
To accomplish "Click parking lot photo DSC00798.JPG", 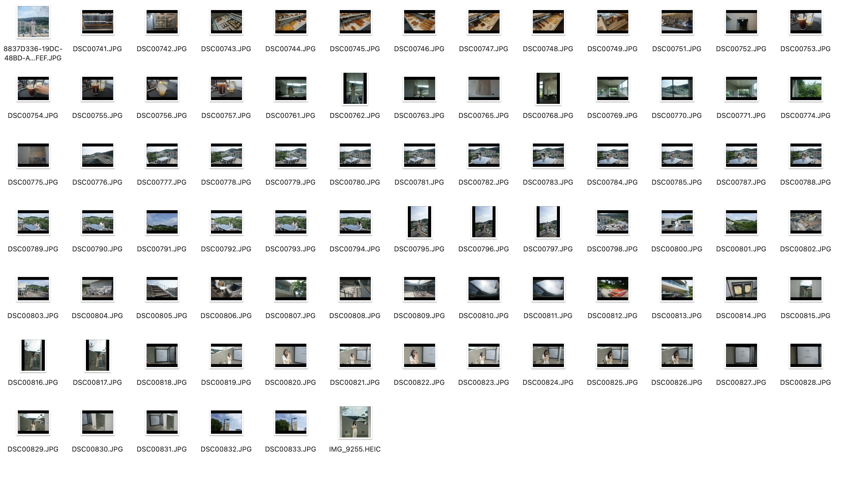I will (x=612, y=222).
